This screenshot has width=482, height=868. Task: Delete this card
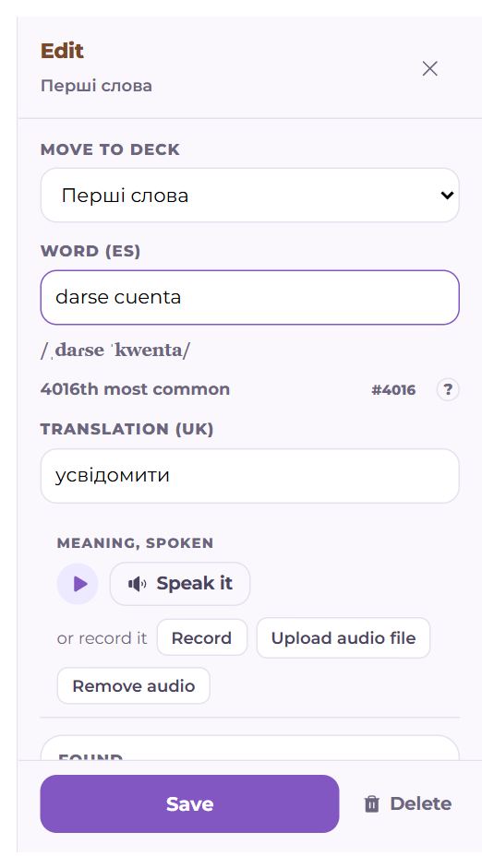coord(408,803)
